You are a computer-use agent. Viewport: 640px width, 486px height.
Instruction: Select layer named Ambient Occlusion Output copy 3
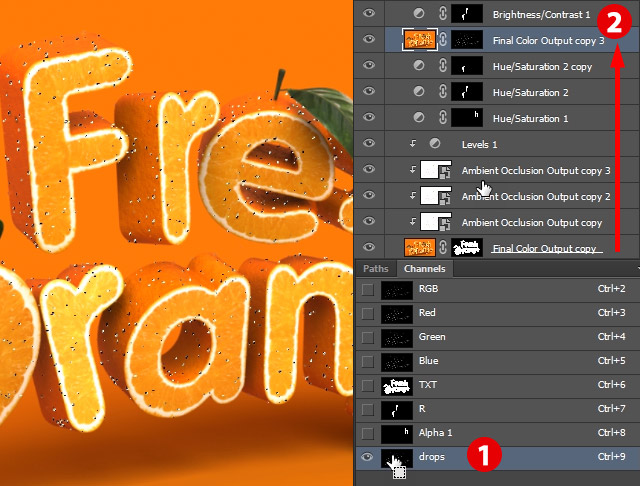(536, 171)
